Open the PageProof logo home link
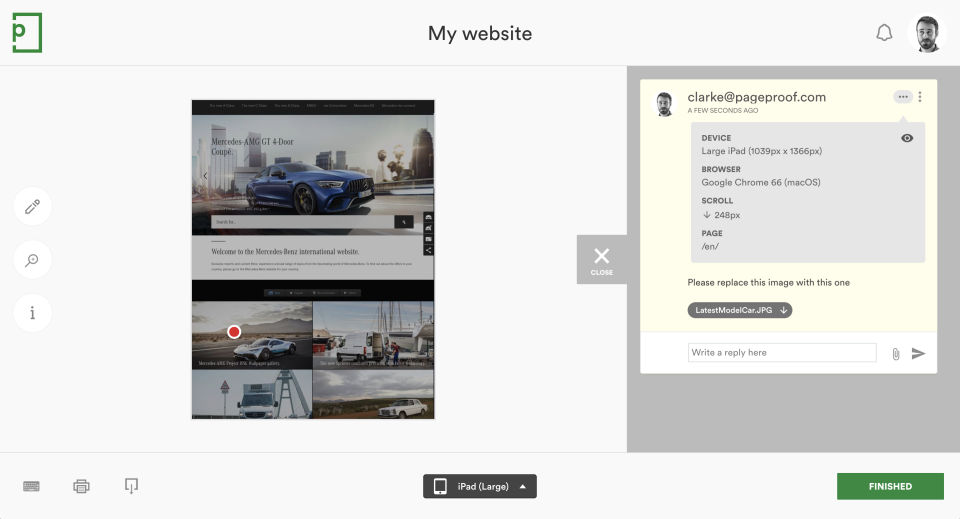This screenshot has width=960, height=519. 27,32
